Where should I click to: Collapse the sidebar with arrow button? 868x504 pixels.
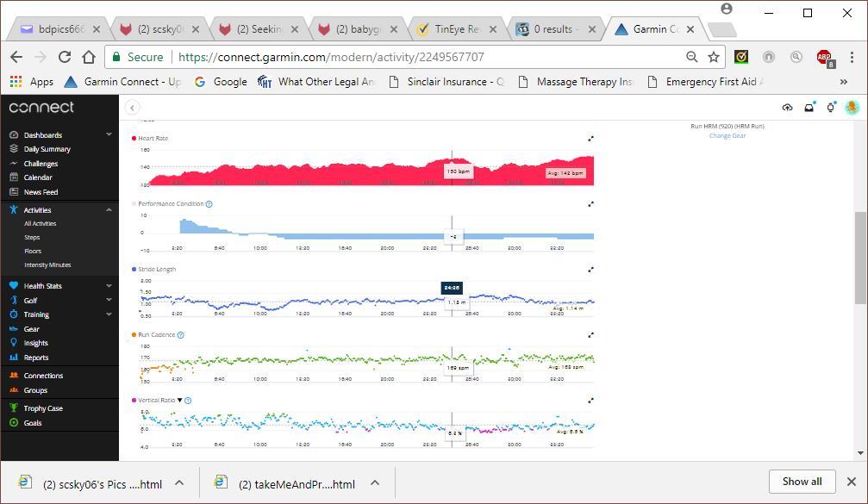pos(132,108)
